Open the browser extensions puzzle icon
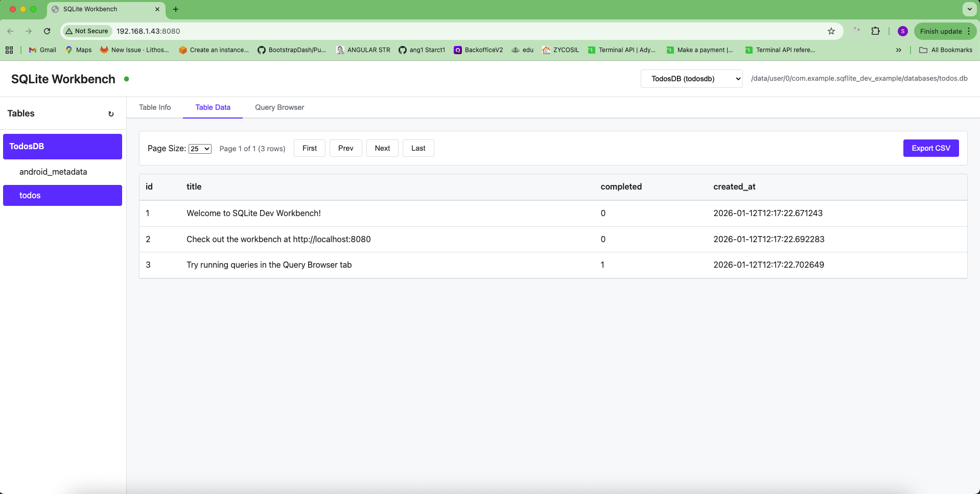 pos(876,31)
